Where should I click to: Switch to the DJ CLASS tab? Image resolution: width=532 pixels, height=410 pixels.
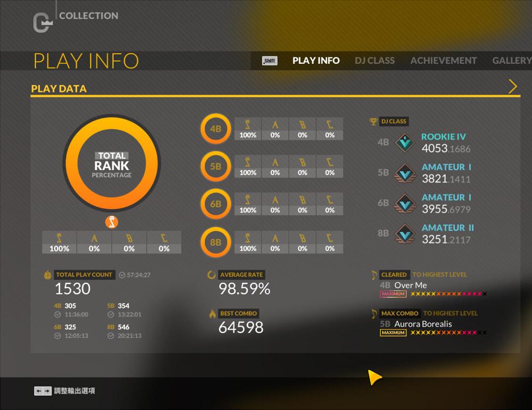pyautogui.click(x=375, y=61)
